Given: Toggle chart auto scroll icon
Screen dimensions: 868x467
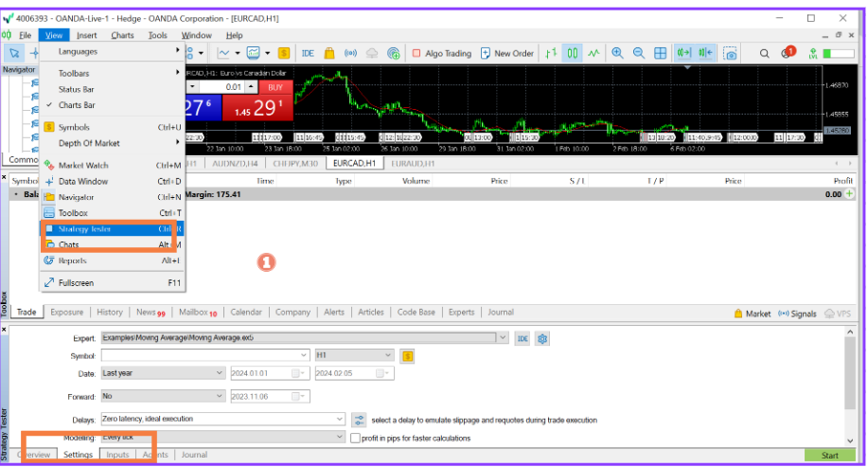Looking at the screenshot, I should [x=683, y=53].
